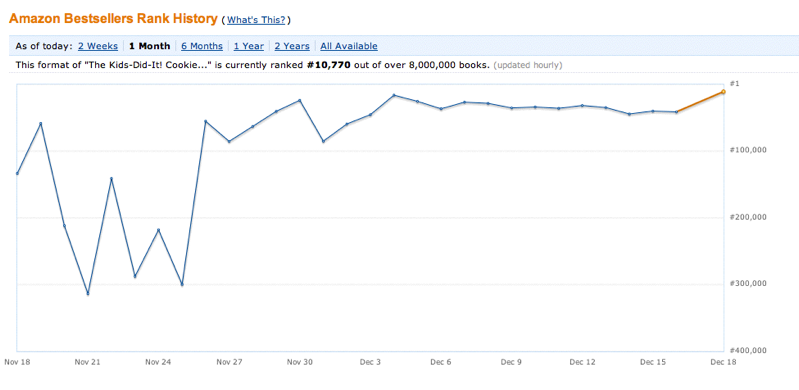Show the 2 Years history
The image size is (799, 390).
click(x=292, y=46)
